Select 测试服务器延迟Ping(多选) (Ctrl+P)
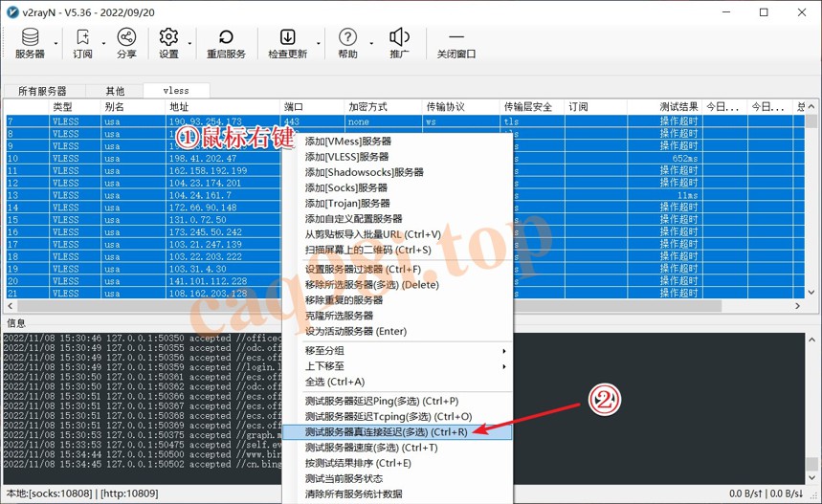 pyautogui.click(x=397, y=402)
